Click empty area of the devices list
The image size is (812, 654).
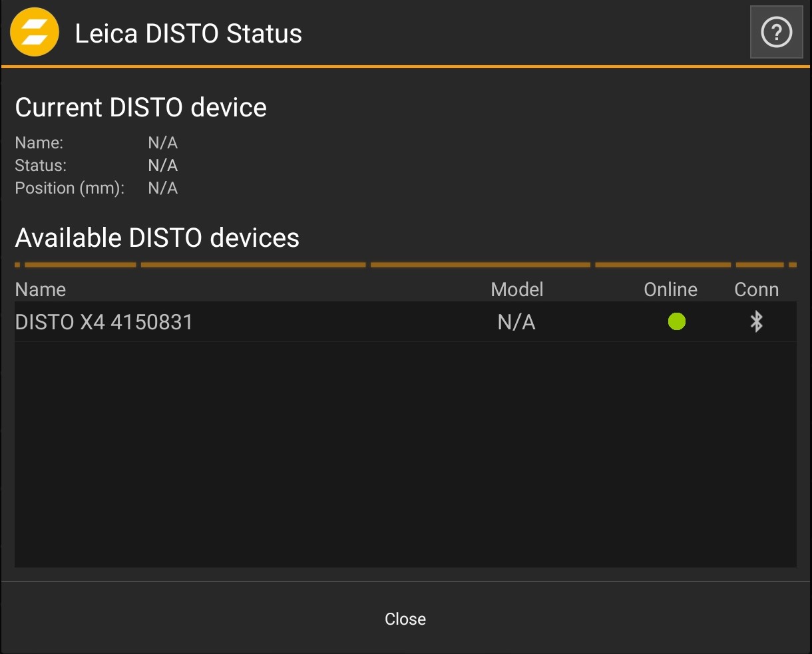tap(405, 452)
